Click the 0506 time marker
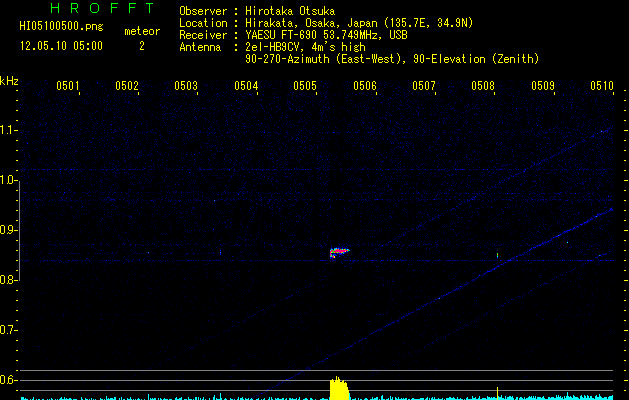629x400 pixels. pos(365,86)
